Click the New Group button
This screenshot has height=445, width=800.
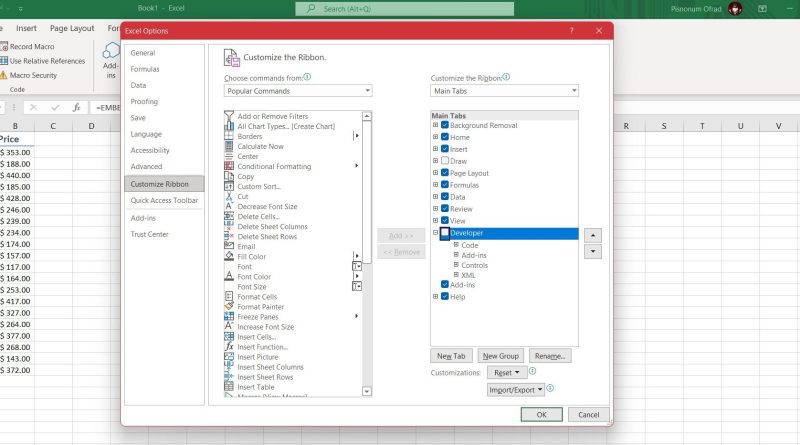click(501, 356)
